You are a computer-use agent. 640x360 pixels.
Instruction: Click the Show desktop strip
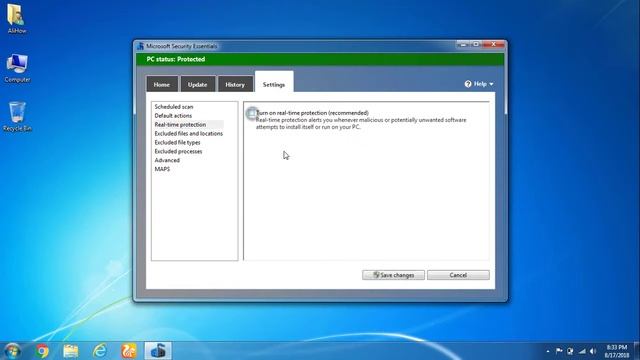point(637,351)
